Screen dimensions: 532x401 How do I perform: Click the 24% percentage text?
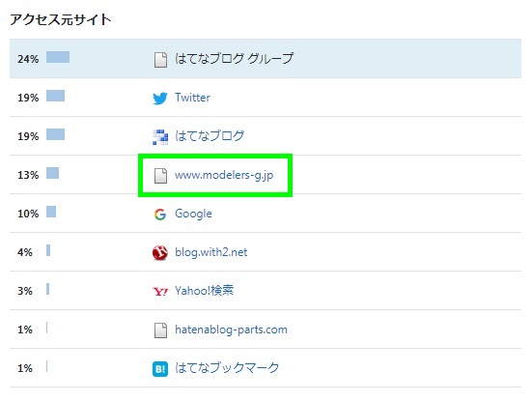28,59
